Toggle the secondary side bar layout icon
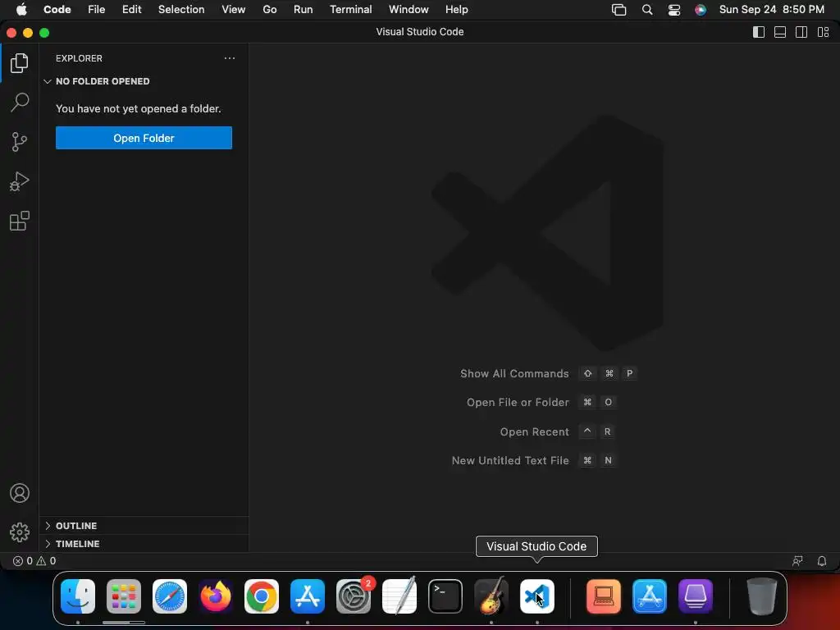Viewport: 840px width, 630px height. pyautogui.click(x=801, y=32)
